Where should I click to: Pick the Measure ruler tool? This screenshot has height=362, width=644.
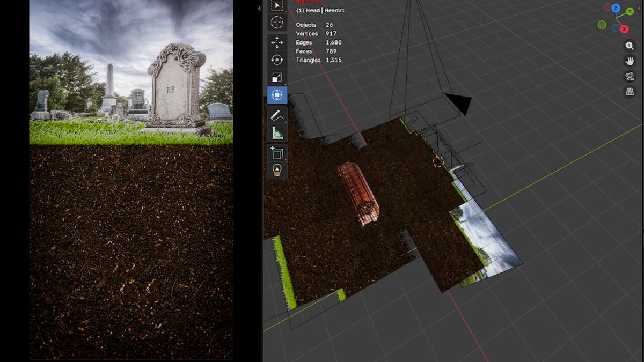tap(277, 132)
